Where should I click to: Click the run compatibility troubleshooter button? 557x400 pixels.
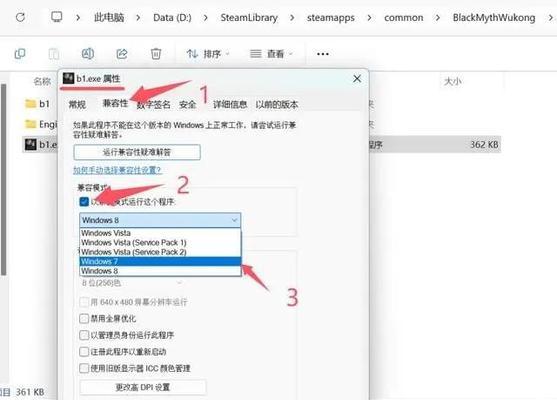[x=137, y=152]
